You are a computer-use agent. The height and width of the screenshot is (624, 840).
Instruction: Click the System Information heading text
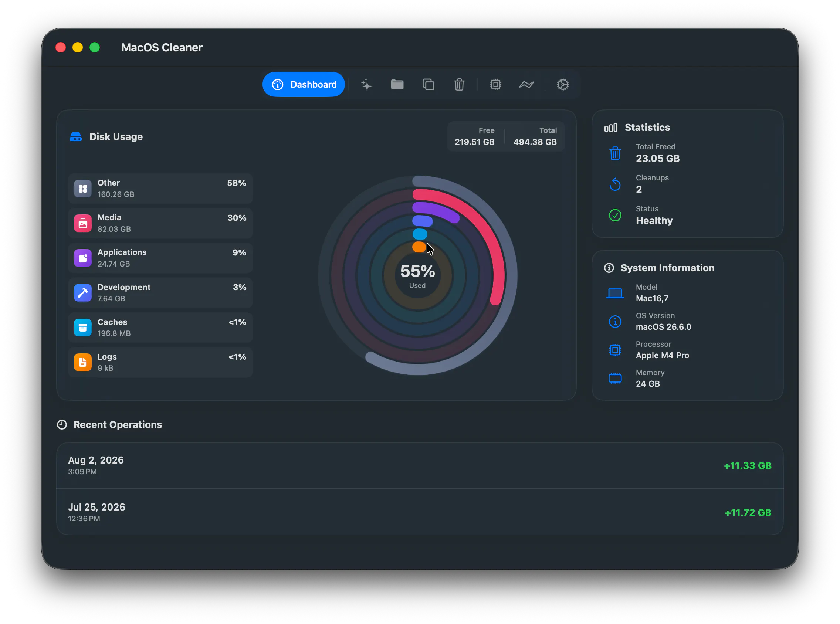[667, 268]
